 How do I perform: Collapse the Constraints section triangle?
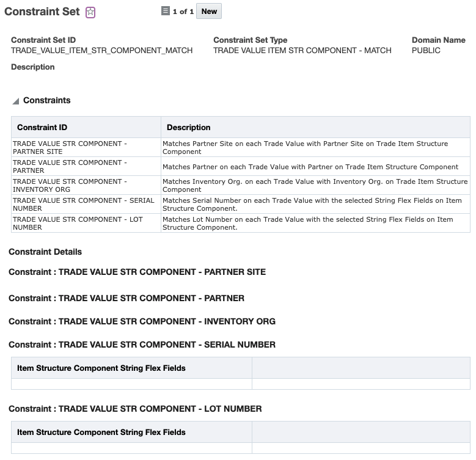pos(16,101)
